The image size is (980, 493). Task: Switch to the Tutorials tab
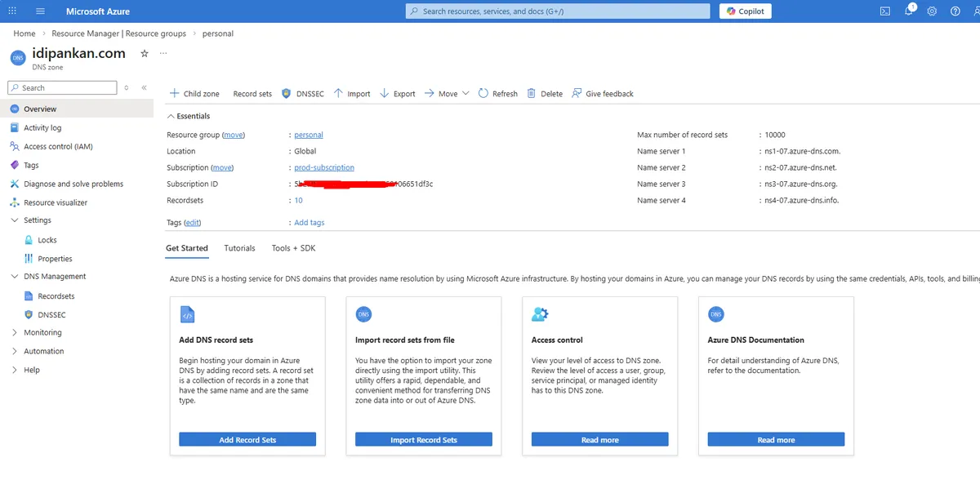(x=239, y=248)
